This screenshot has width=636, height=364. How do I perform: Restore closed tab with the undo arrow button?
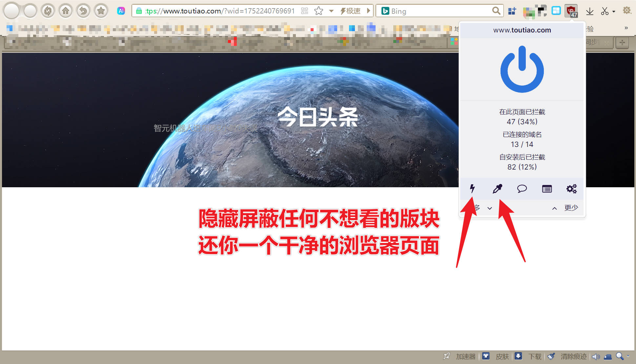click(x=83, y=11)
